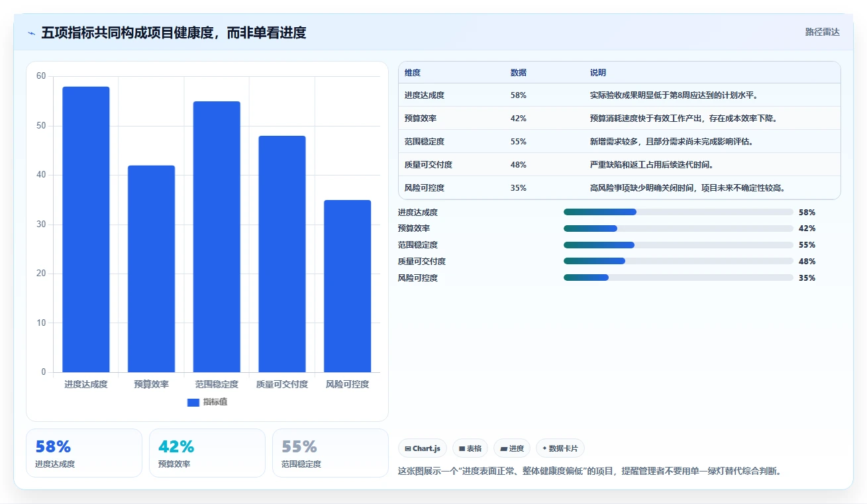Click the 风险可控度 bar in the chart
867x504 pixels.
pyautogui.click(x=347, y=286)
